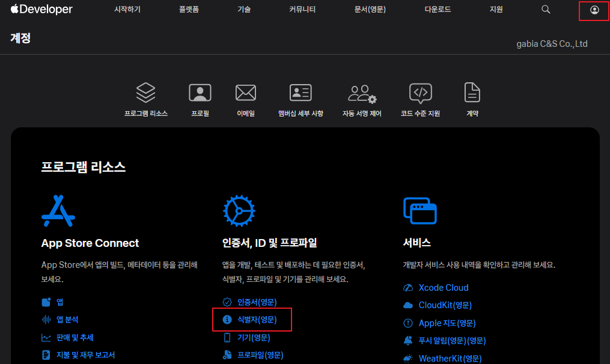Select the 자동 서명 제어 people icon
This screenshot has height=364, width=610.
click(362, 93)
